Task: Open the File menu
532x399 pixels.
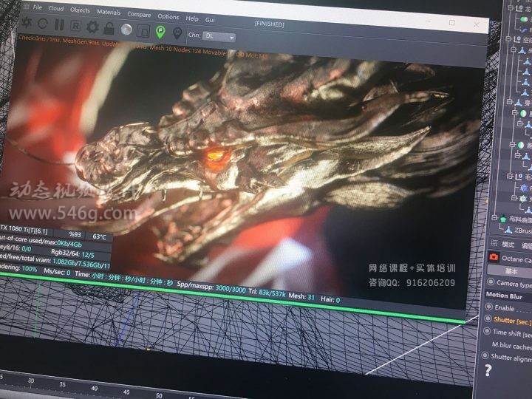Action: coord(38,7)
